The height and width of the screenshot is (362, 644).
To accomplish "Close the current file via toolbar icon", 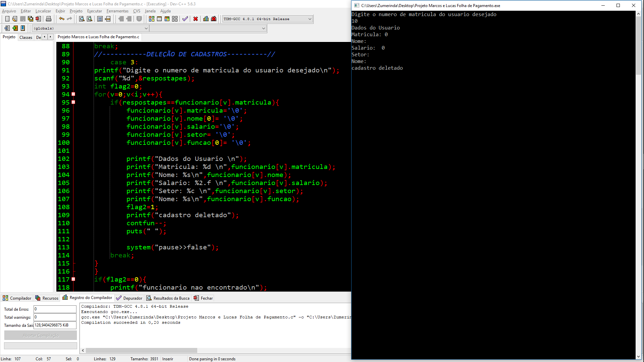I will 38,19.
